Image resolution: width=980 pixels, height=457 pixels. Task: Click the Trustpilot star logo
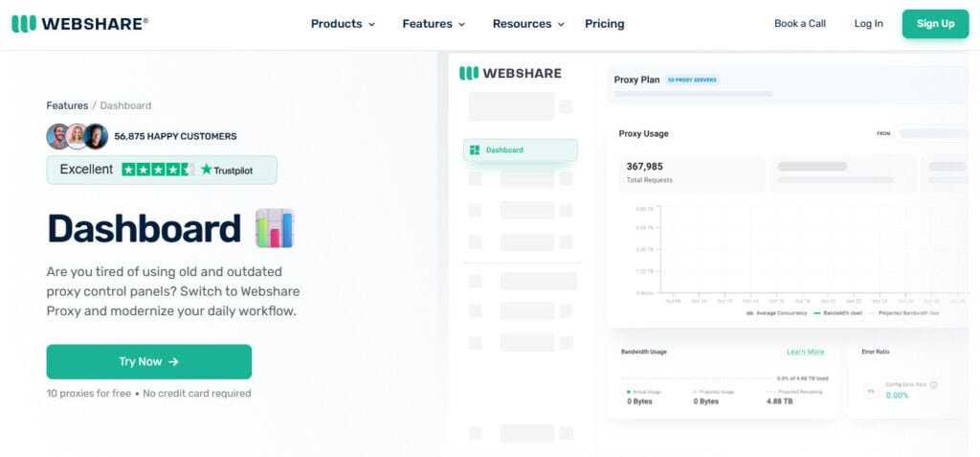click(207, 170)
